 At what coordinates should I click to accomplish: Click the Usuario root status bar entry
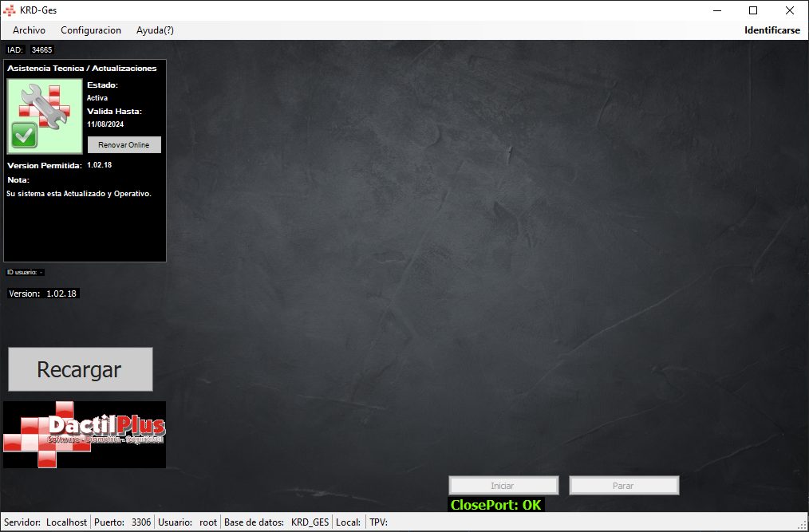click(187, 522)
